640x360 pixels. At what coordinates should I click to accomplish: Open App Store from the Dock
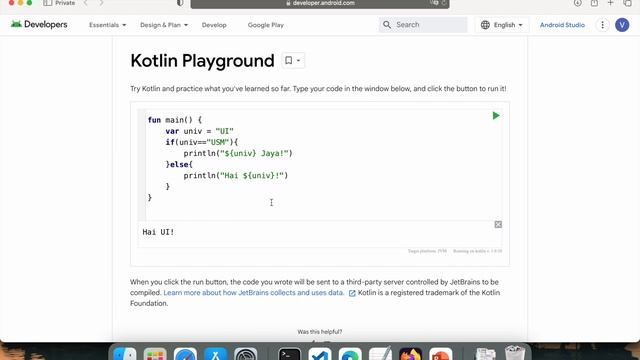tap(215, 354)
